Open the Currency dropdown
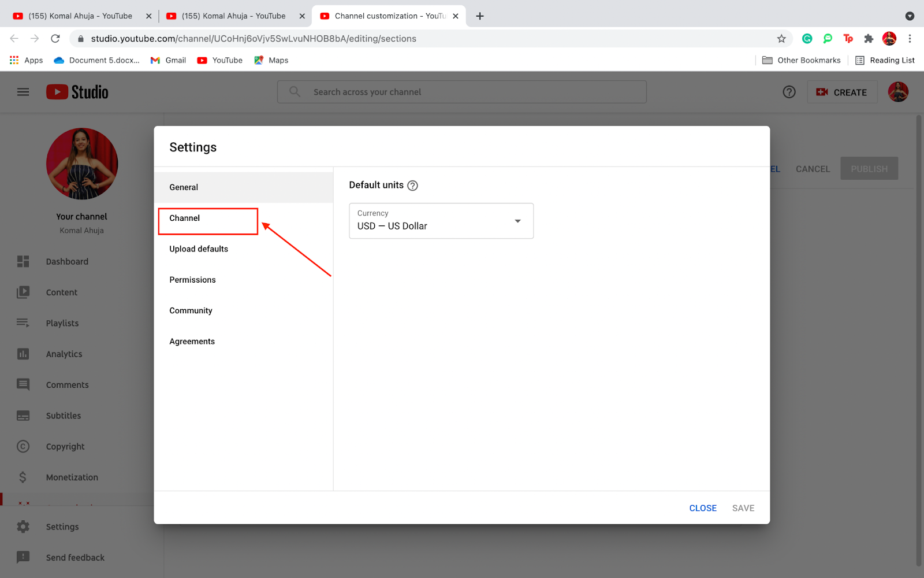Screen dimensions: 924x578 point(441,221)
